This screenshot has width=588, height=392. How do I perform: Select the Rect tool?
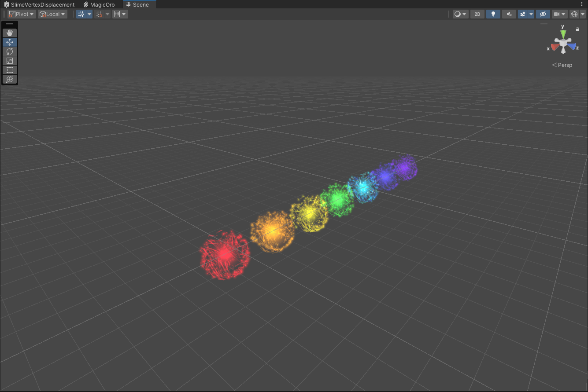[x=10, y=70]
